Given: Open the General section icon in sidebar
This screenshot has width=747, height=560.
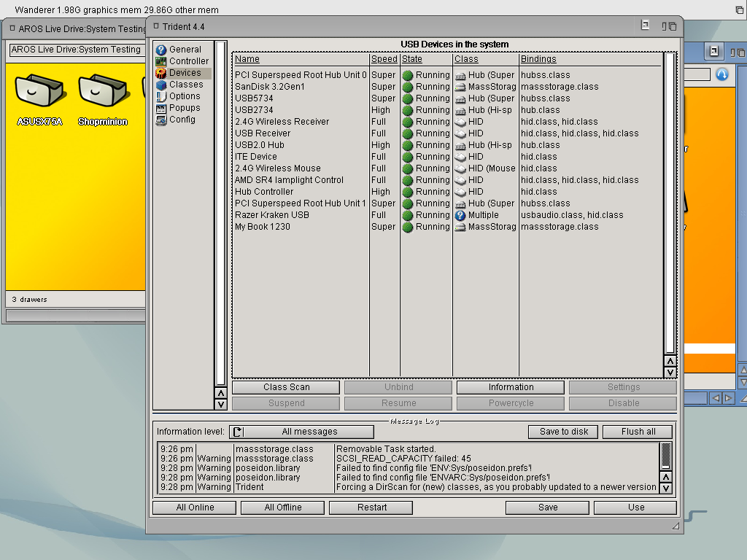Looking at the screenshot, I should click(161, 50).
